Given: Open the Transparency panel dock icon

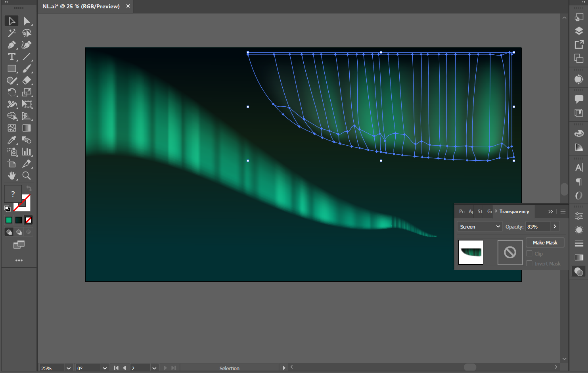Looking at the screenshot, I should tap(579, 272).
